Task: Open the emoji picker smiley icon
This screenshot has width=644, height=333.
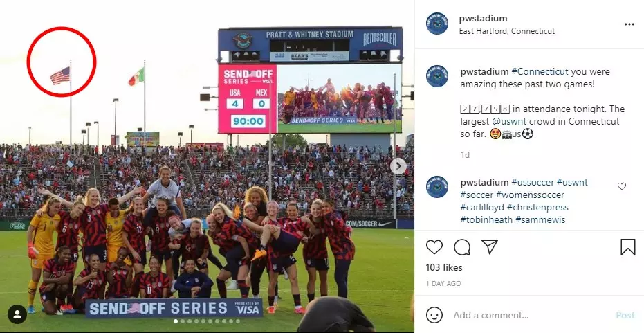Action: (434, 315)
